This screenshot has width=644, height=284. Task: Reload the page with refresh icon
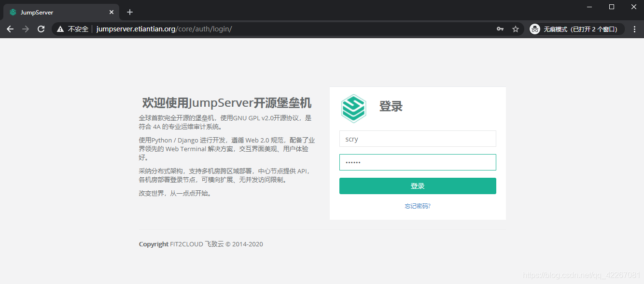tap(41, 29)
